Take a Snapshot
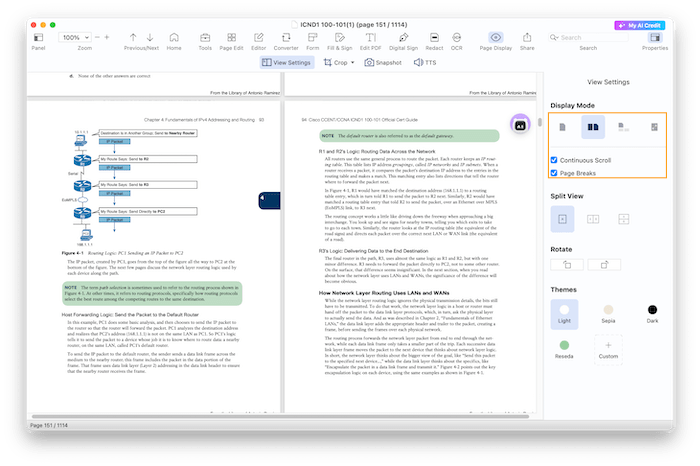The height and width of the screenshot is (466, 700). (383, 62)
